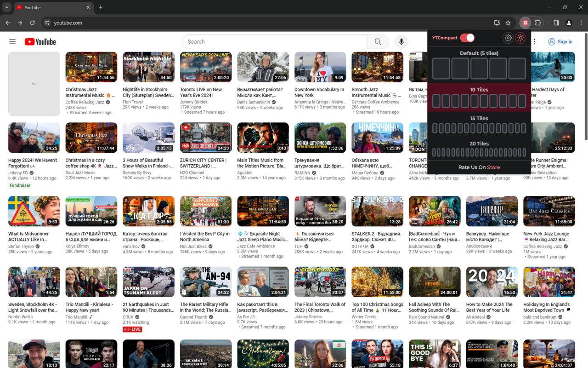The image size is (588, 368).
Task: Open the browser side panel icon
Action: 556,22
